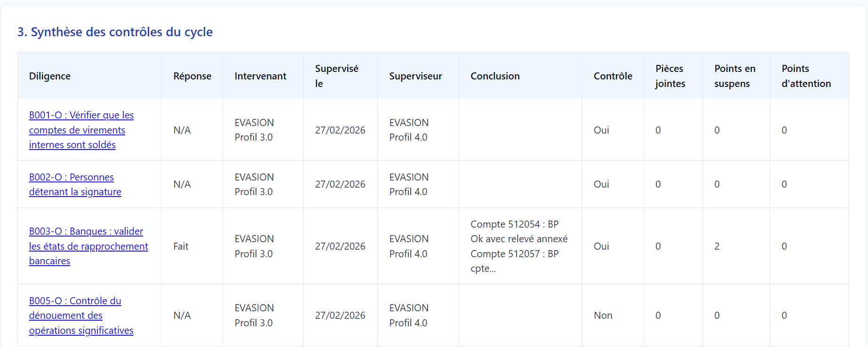Click the Non contrôle value for B005-O
Viewport: 868px width, 347px height.
pyautogui.click(x=603, y=315)
